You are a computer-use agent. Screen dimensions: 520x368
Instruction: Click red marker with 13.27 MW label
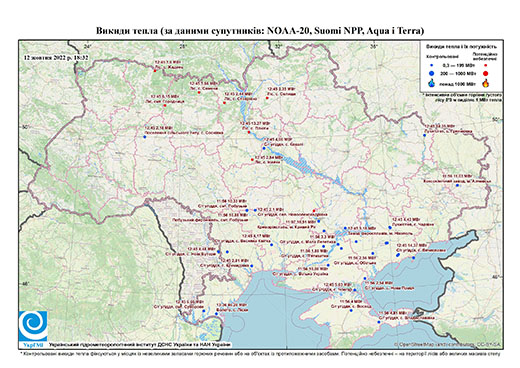pos(249,132)
